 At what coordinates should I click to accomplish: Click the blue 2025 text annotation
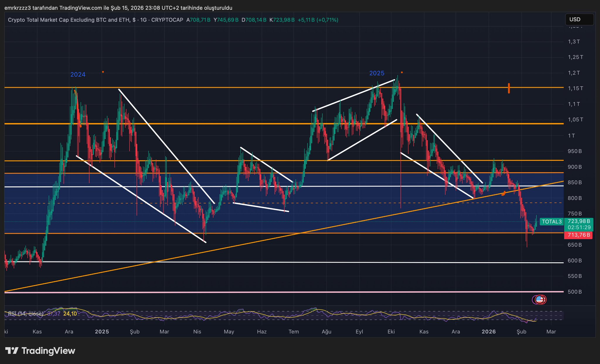[x=377, y=73]
